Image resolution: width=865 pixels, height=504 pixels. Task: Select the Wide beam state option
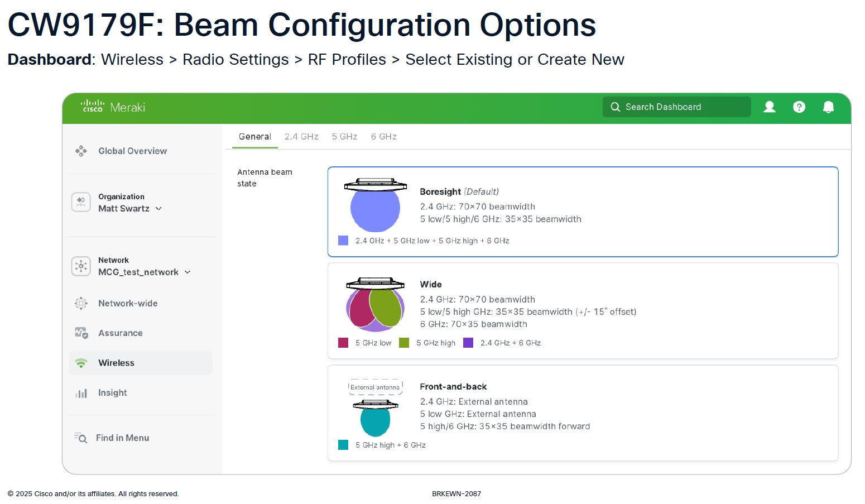(583, 310)
